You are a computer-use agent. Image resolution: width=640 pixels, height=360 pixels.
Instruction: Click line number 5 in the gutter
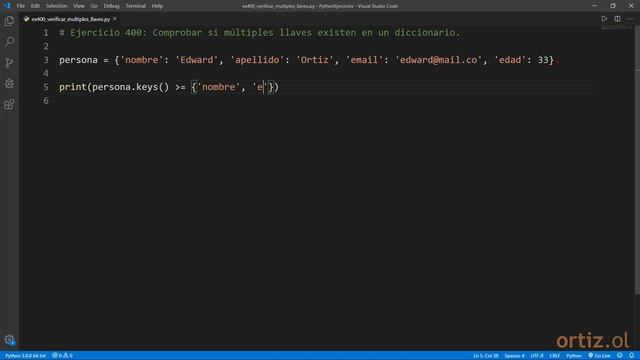(46, 87)
